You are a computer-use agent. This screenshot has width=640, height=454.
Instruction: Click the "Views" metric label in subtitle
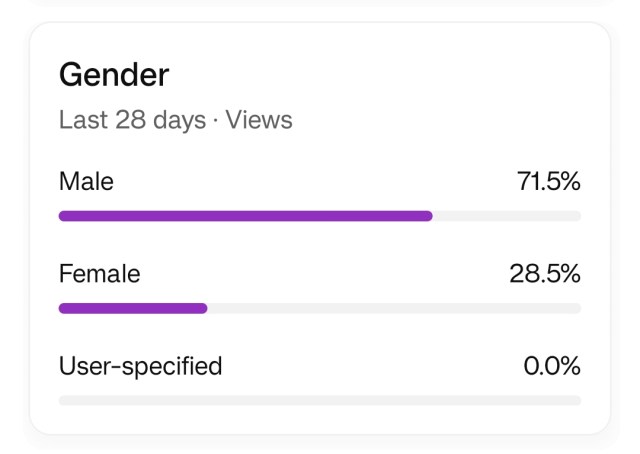[x=259, y=120]
